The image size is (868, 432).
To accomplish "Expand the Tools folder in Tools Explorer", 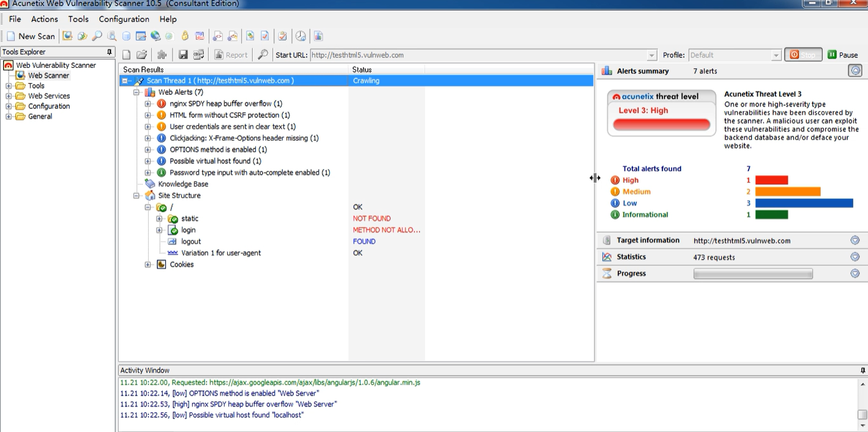I will point(9,86).
